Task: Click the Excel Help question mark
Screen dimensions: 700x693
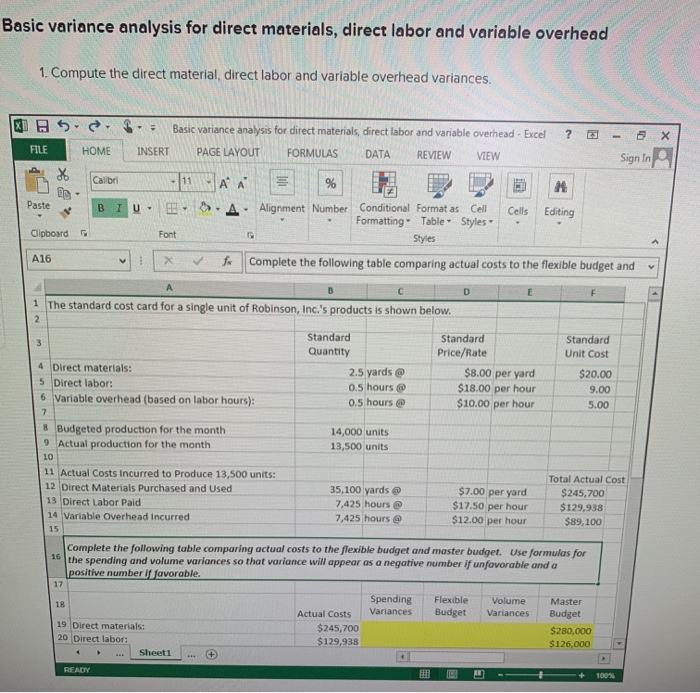Action: [568, 134]
